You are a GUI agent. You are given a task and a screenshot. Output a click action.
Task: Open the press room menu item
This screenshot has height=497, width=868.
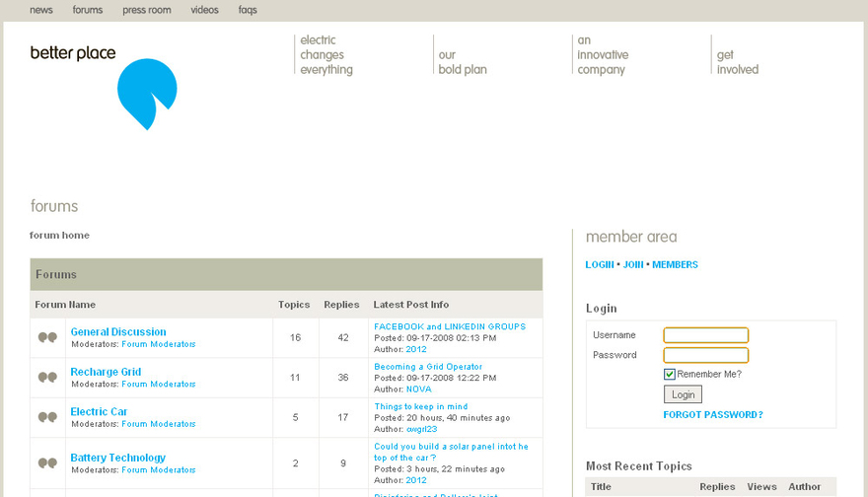click(x=147, y=10)
